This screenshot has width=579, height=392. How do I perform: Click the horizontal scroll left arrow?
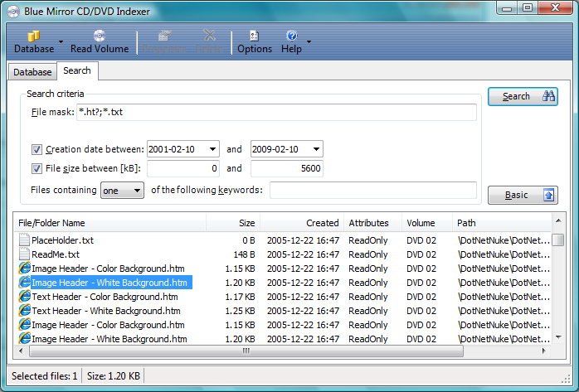coord(21,351)
